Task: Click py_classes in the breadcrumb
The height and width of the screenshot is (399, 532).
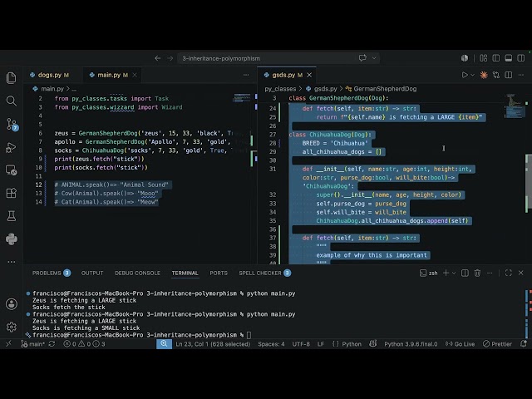Action: [280, 89]
